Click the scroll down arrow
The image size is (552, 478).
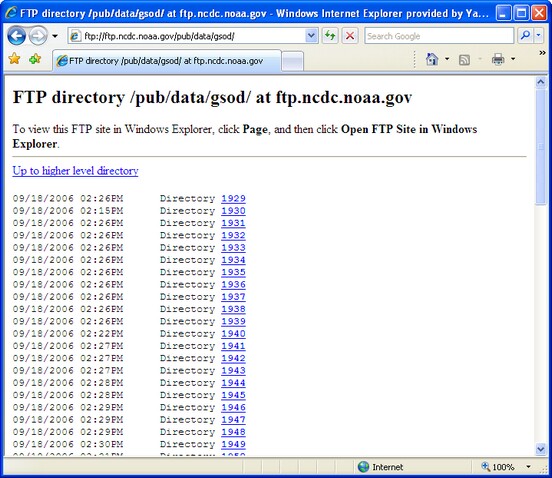pos(541,449)
